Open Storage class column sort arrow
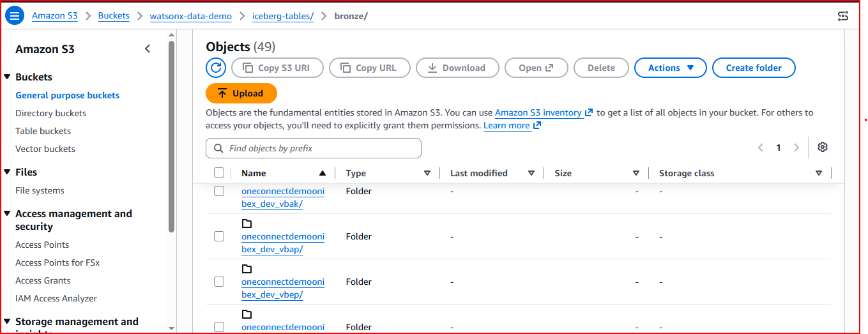Screen dimensions: 868x334 pos(819,173)
